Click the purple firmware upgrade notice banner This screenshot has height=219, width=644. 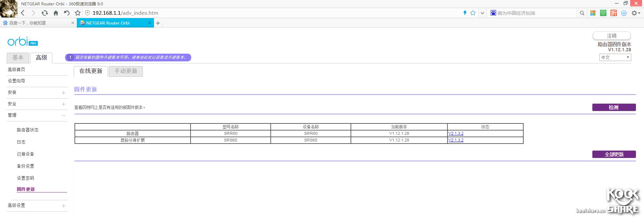pos(128,57)
